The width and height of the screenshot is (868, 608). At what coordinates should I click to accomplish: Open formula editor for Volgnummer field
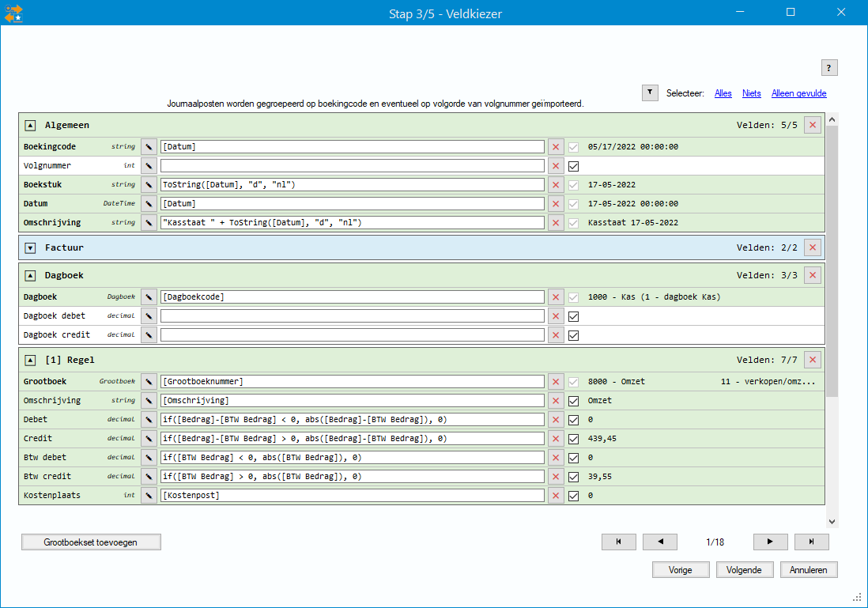149,165
